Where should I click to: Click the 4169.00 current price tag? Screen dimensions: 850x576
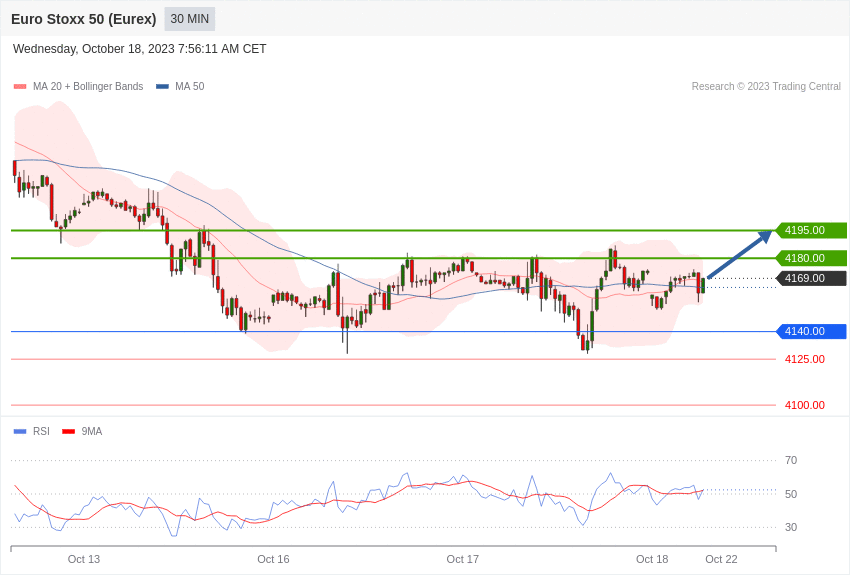click(x=812, y=278)
